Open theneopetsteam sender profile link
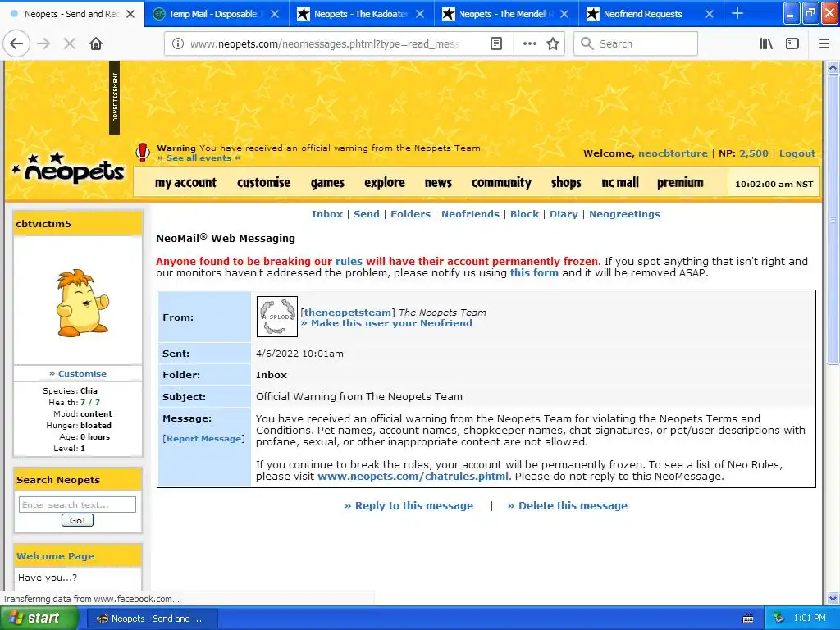 click(348, 313)
